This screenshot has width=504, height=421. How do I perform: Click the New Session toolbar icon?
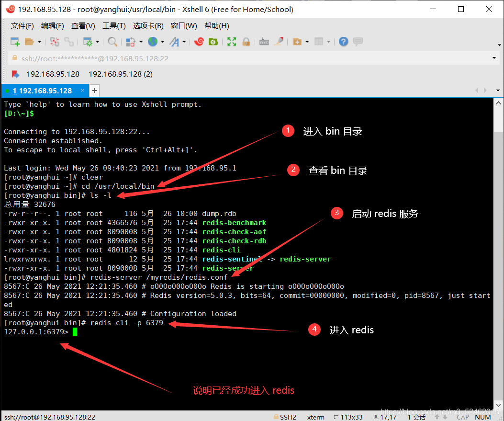pyautogui.click(x=15, y=42)
